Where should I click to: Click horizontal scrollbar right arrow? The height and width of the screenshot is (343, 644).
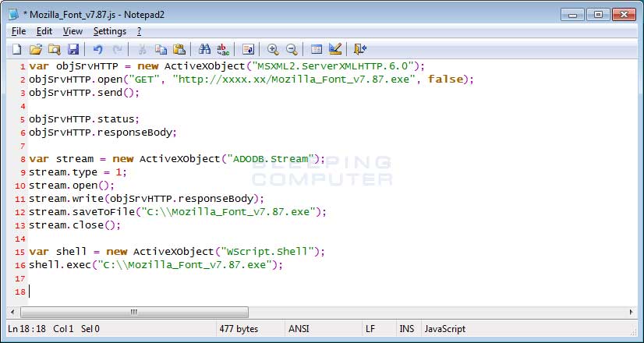tap(632, 312)
